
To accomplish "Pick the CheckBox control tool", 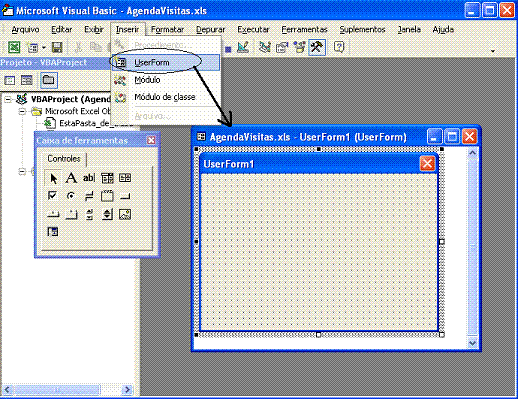I will [x=53, y=196].
